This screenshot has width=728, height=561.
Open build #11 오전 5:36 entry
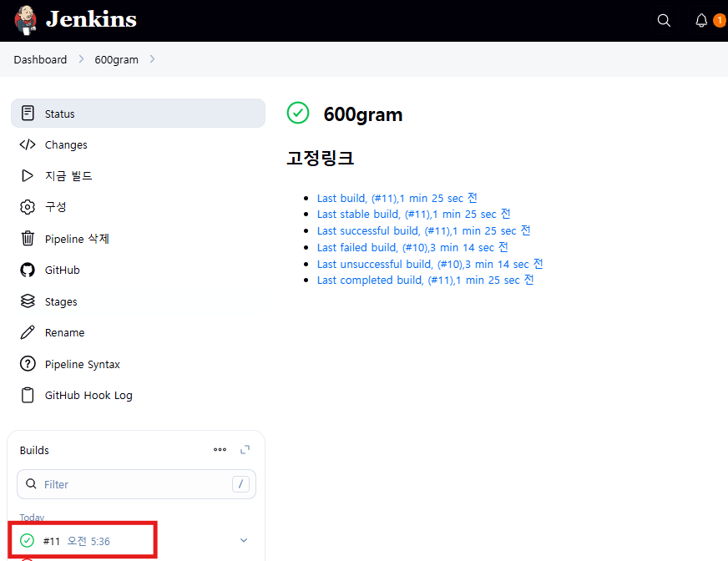coord(135,540)
